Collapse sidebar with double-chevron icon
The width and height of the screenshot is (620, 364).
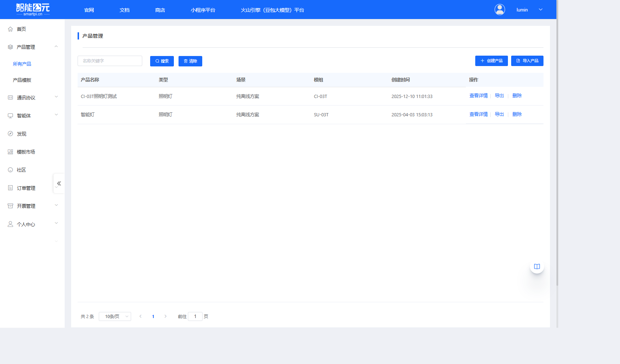[59, 183]
